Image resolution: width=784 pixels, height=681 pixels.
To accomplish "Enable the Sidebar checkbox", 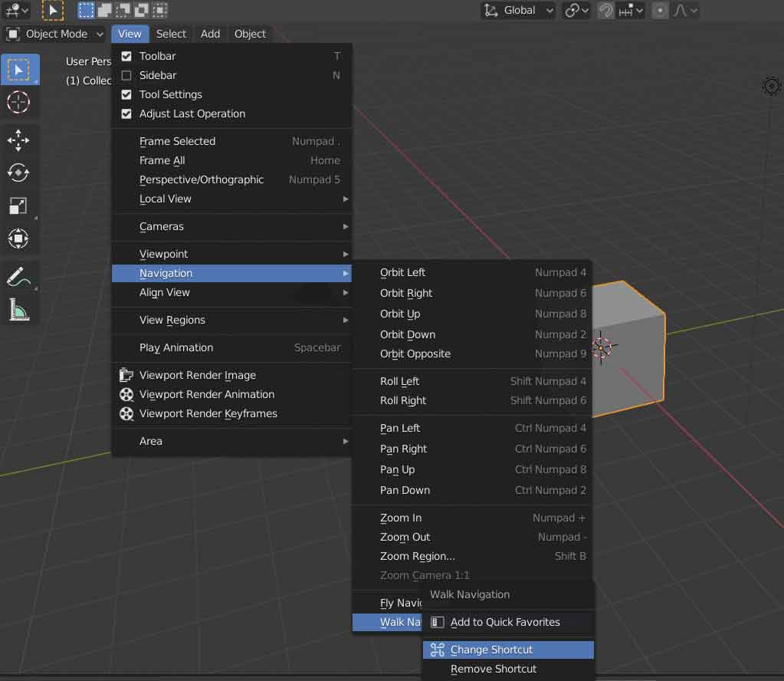I will click(126, 75).
